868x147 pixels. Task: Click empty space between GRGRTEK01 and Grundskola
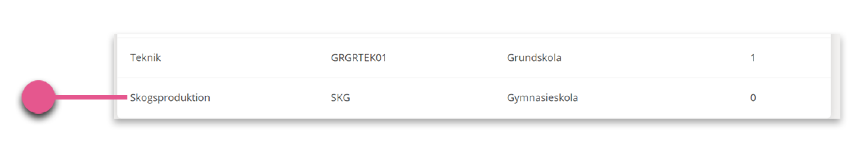(446, 58)
